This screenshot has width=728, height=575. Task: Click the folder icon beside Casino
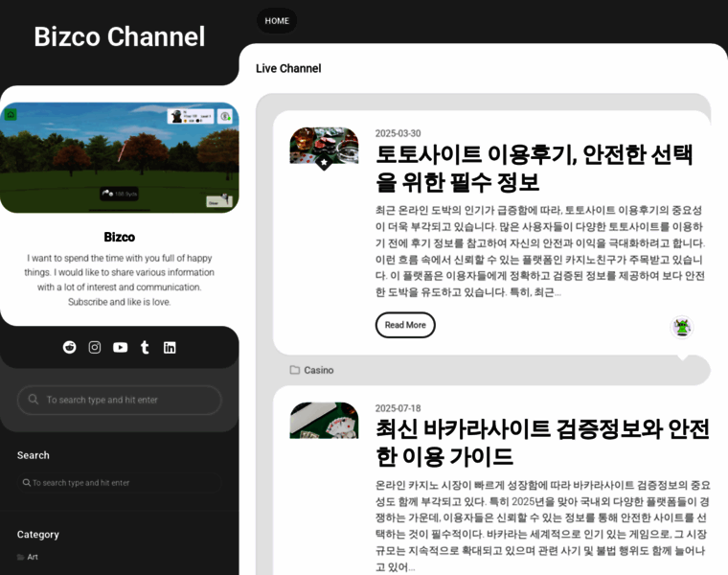[x=295, y=370]
